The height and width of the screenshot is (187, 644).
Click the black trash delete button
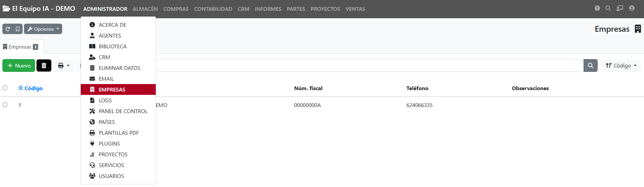click(x=44, y=65)
